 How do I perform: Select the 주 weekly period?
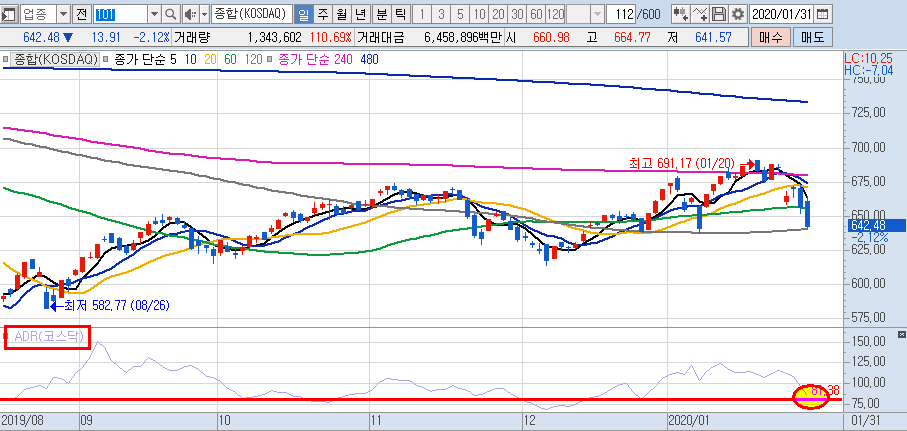(321, 13)
